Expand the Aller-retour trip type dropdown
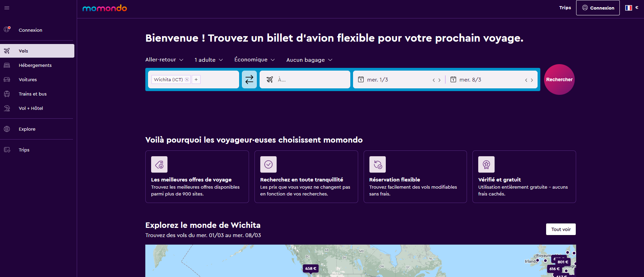 point(164,60)
